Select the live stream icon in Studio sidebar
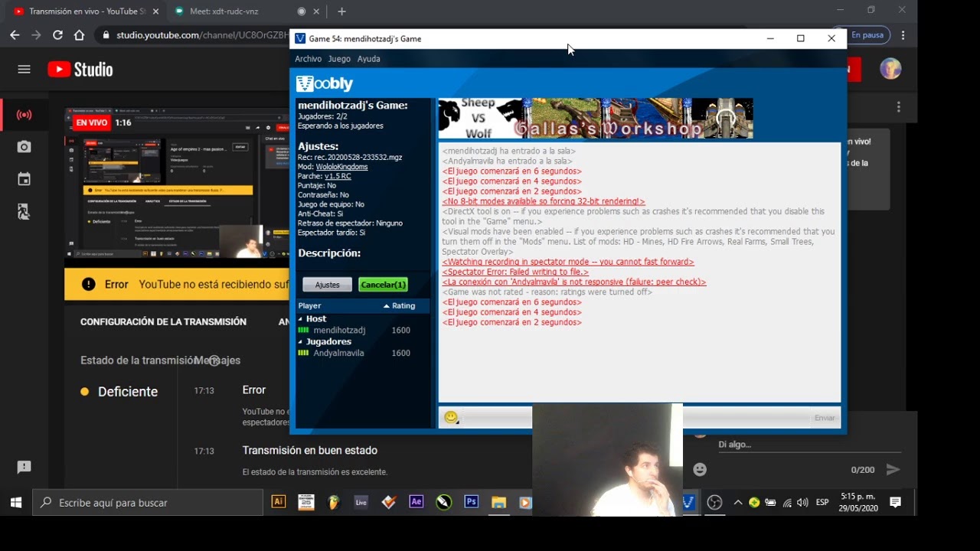The image size is (980, 551). 24,115
